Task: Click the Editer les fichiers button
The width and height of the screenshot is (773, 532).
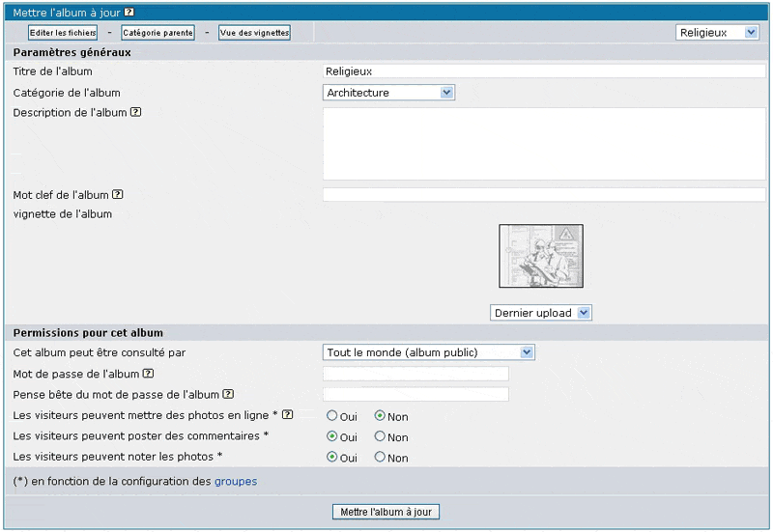Action: tap(63, 33)
